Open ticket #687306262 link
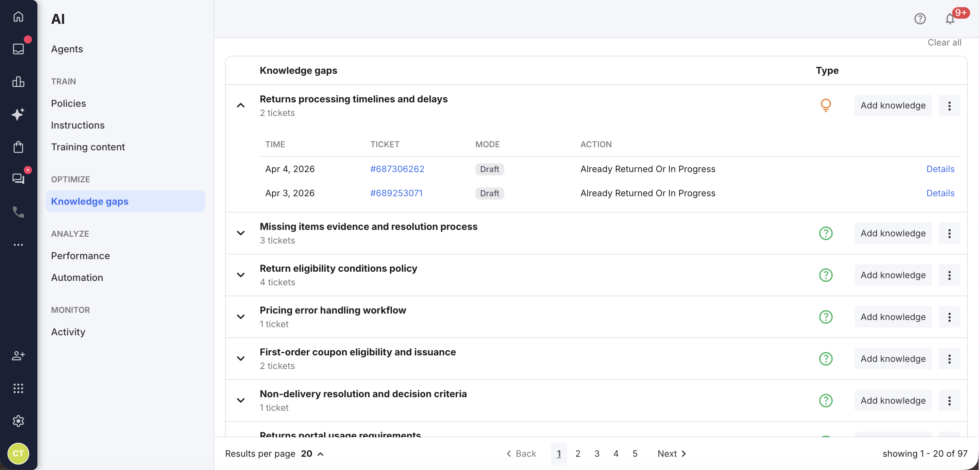Screen dimensions: 980x470 (397, 169)
